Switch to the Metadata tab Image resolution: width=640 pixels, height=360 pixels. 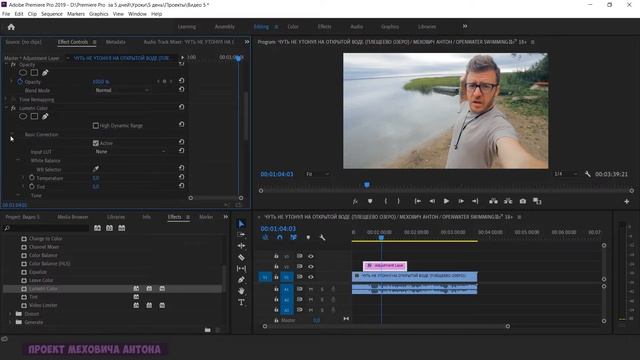point(116,42)
